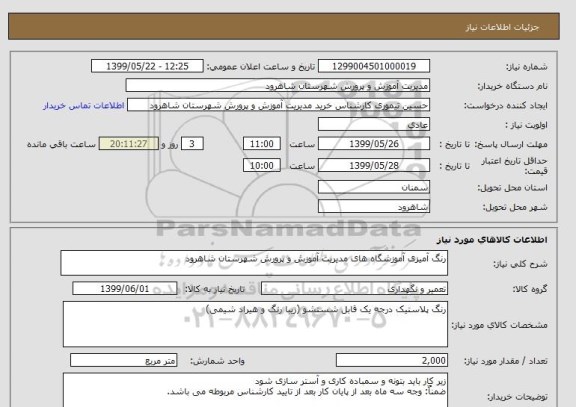Click the general need description text box
Viewport: 576px width, 407px height.
[254, 263]
